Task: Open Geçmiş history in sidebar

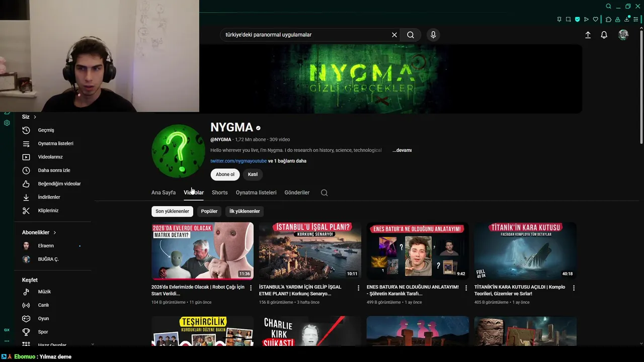Action: coord(52,130)
